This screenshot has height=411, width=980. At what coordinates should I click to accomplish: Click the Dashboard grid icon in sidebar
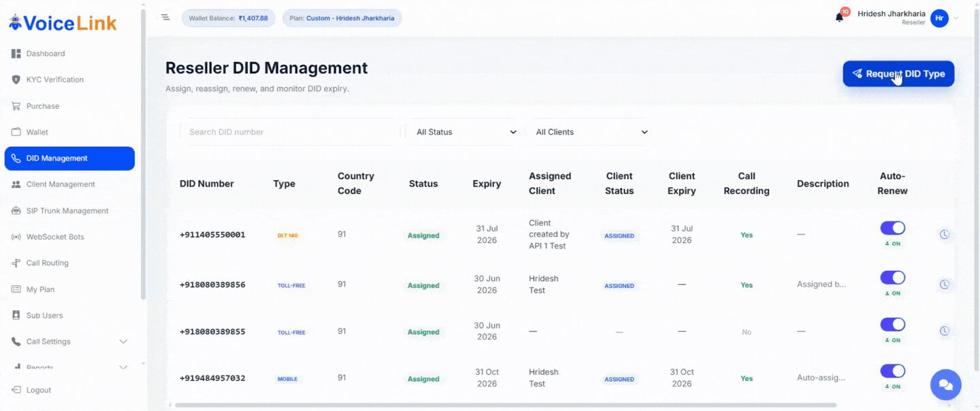16,54
